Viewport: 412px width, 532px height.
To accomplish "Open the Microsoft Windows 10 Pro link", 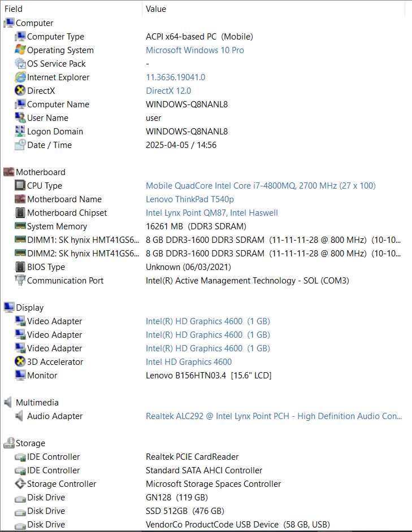I will point(194,50).
